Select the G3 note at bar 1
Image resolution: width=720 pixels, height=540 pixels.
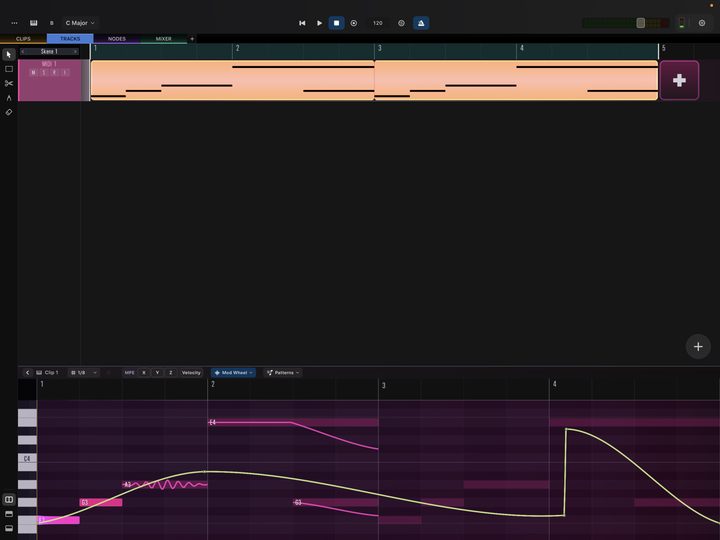point(101,502)
